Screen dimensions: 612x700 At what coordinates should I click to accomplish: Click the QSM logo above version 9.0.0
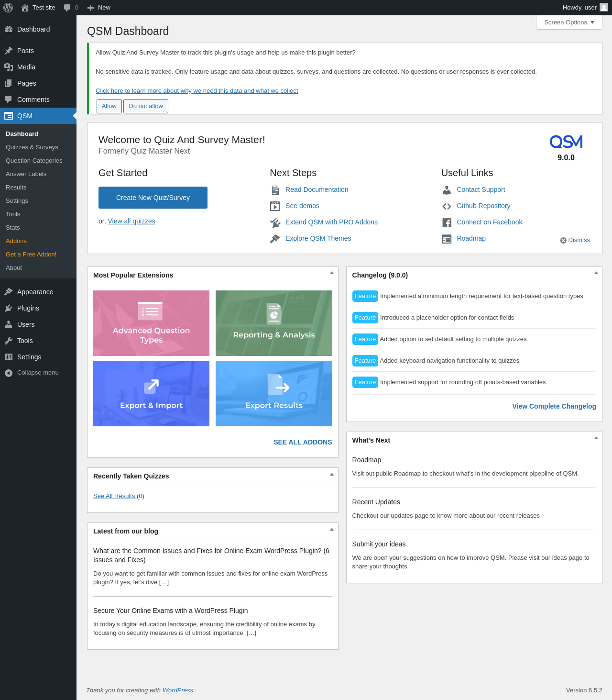pos(566,142)
